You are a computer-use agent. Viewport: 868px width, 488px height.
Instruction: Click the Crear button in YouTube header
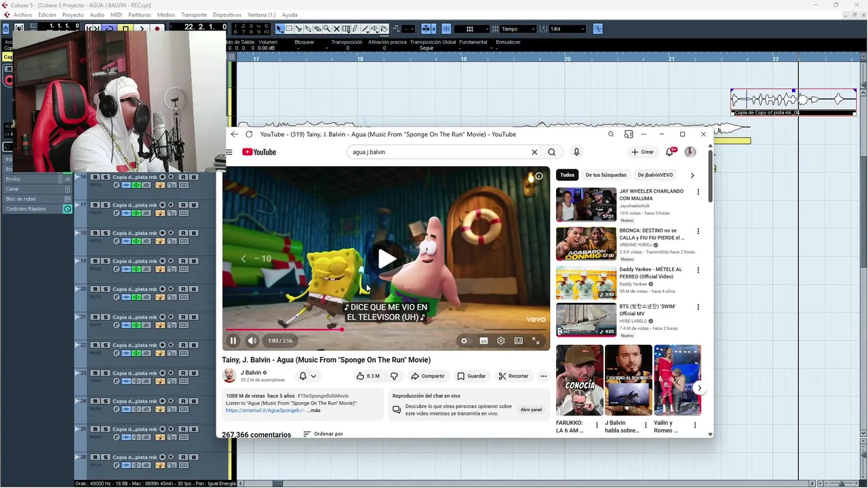point(642,152)
